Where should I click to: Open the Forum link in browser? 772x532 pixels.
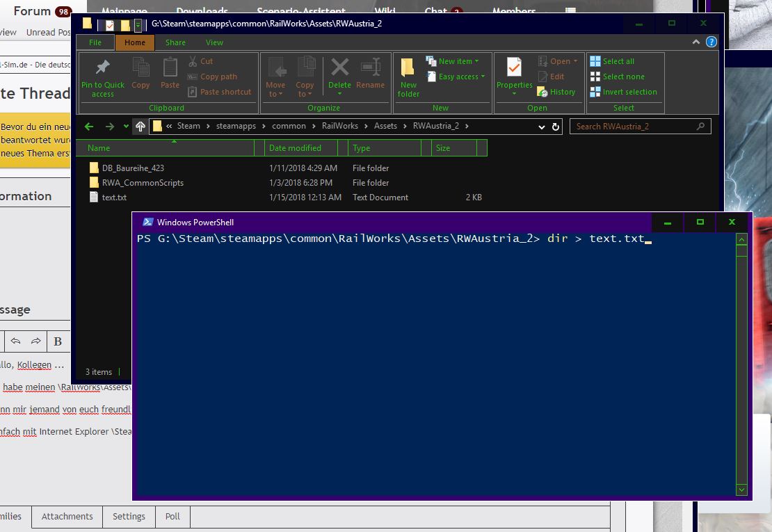[x=32, y=11]
